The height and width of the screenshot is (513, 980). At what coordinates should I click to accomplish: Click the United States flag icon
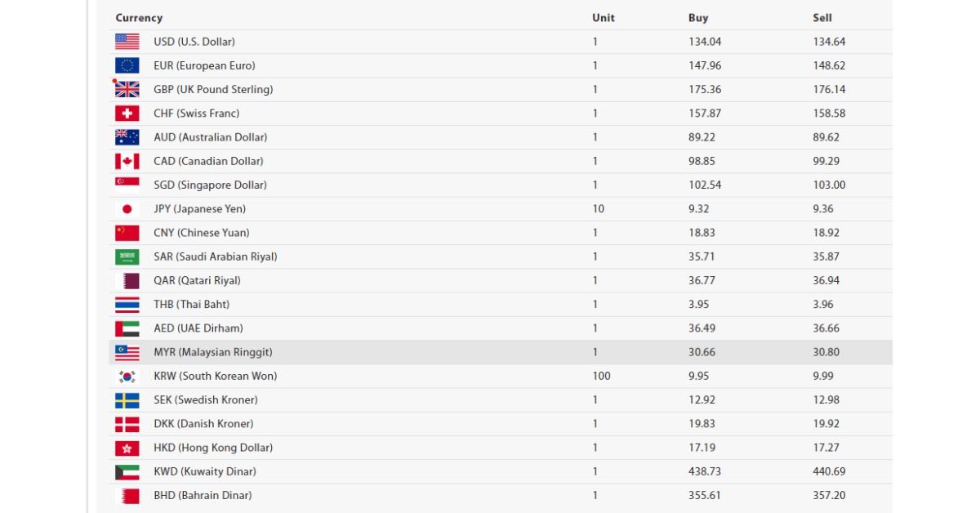[127, 42]
